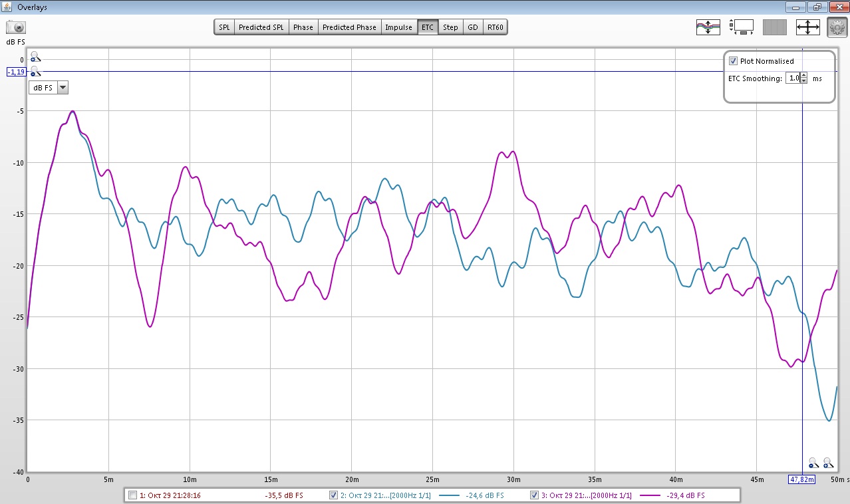Click the camera capture graph icon

point(17,27)
